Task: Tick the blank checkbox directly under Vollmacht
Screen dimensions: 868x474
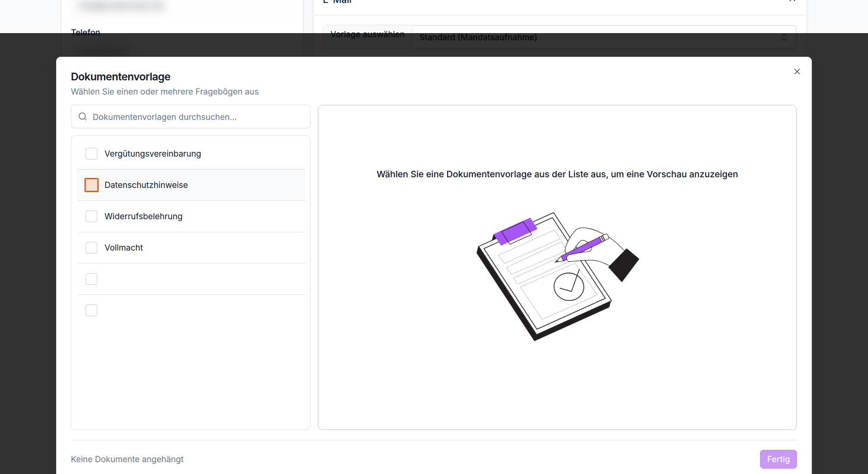Action: (x=92, y=279)
